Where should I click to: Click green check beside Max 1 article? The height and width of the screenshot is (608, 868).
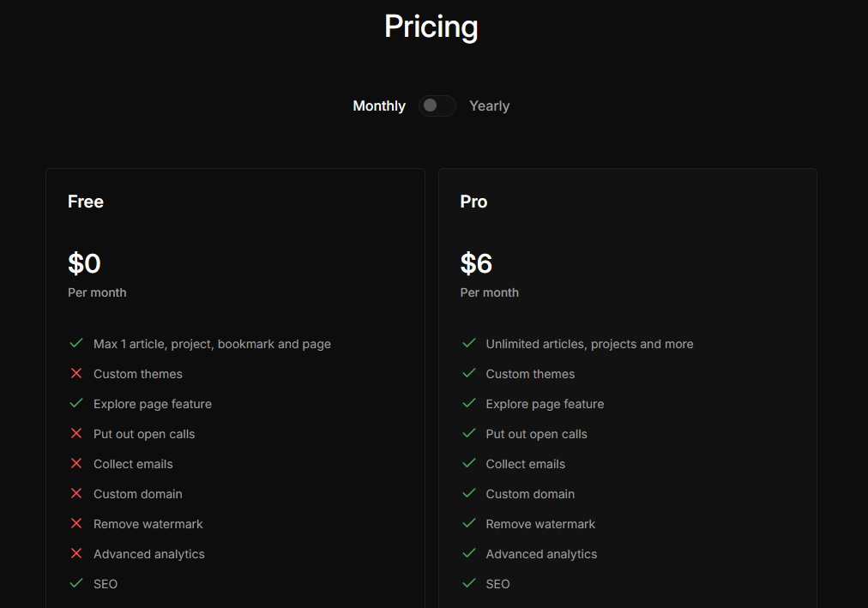(x=76, y=344)
